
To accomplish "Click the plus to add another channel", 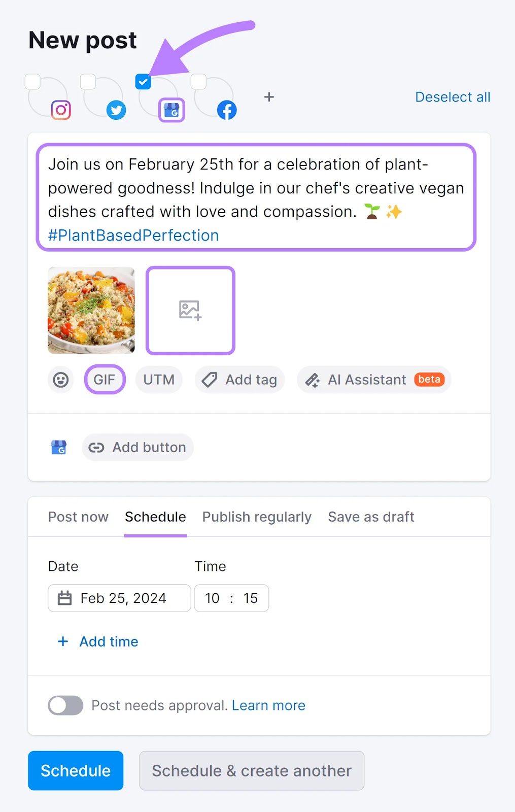I will coord(269,97).
